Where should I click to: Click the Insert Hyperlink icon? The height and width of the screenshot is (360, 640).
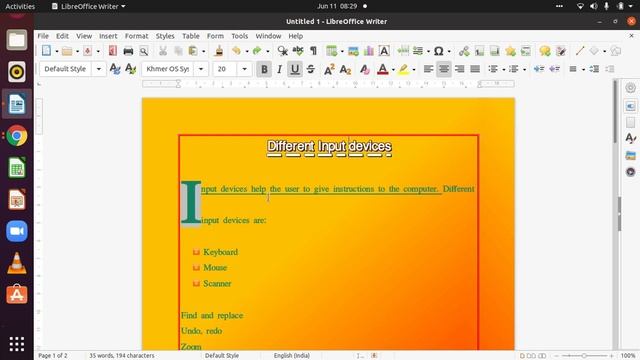click(464, 51)
